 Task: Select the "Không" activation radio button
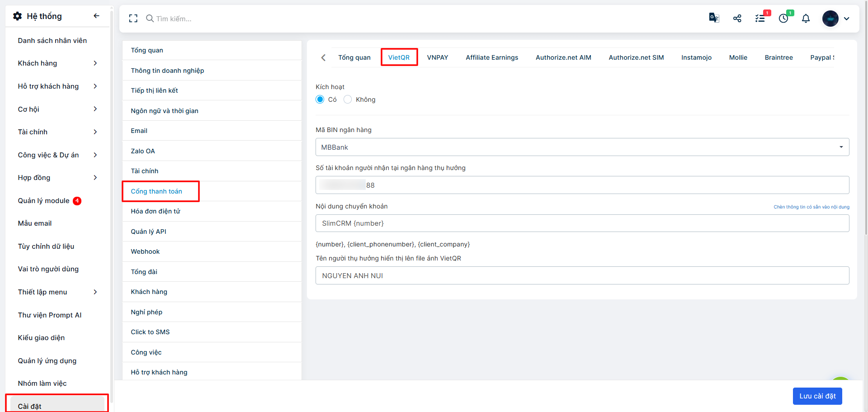point(348,99)
